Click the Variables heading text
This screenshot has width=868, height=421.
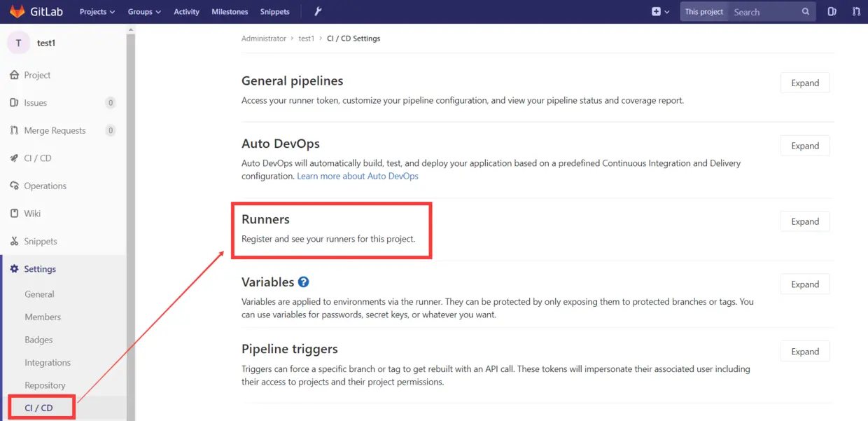tap(267, 282)
